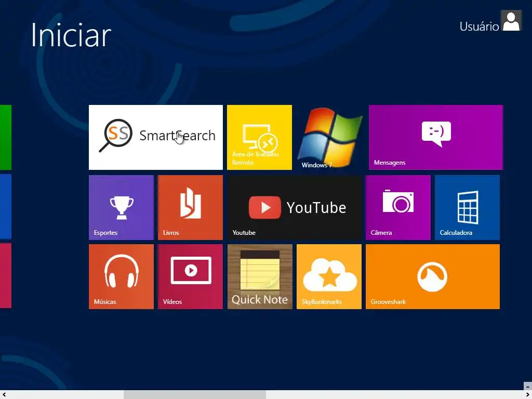
Task: Click the left scroll arrow of horizontal scrollbar
Action: (4, 395)
